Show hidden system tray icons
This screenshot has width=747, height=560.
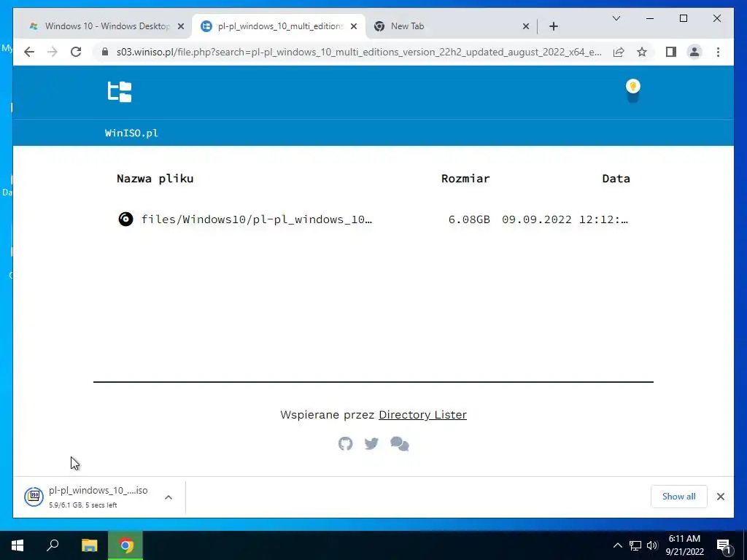pyautogui.click(x=617, y=545)
